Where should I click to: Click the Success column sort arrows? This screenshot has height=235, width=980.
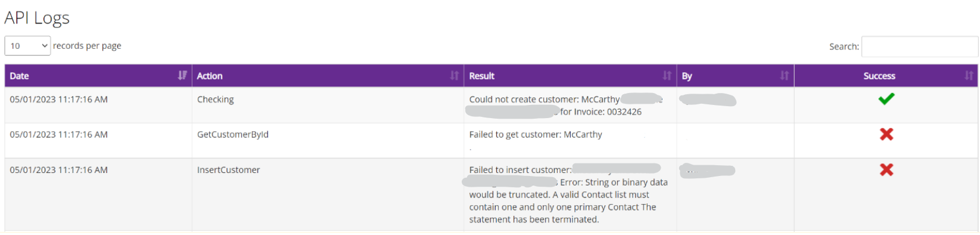(969, 76)
